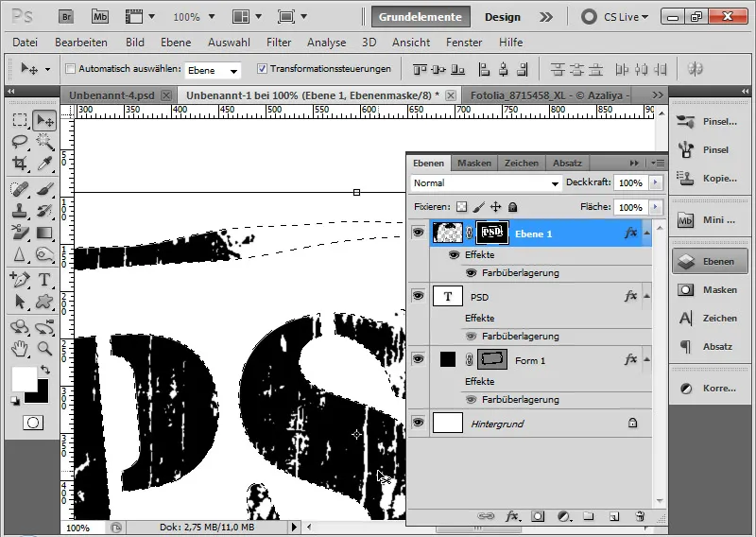Viewport: 756px width, 537px height.
Task: Open the Kopie... panel in dock
Action: click(x=710, y=179)
